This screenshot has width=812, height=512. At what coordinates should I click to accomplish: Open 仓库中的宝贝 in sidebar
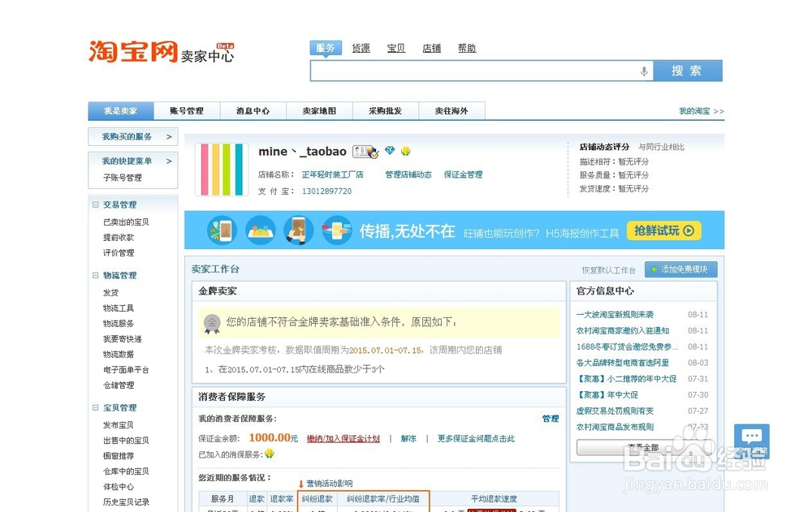pos(126,471)
